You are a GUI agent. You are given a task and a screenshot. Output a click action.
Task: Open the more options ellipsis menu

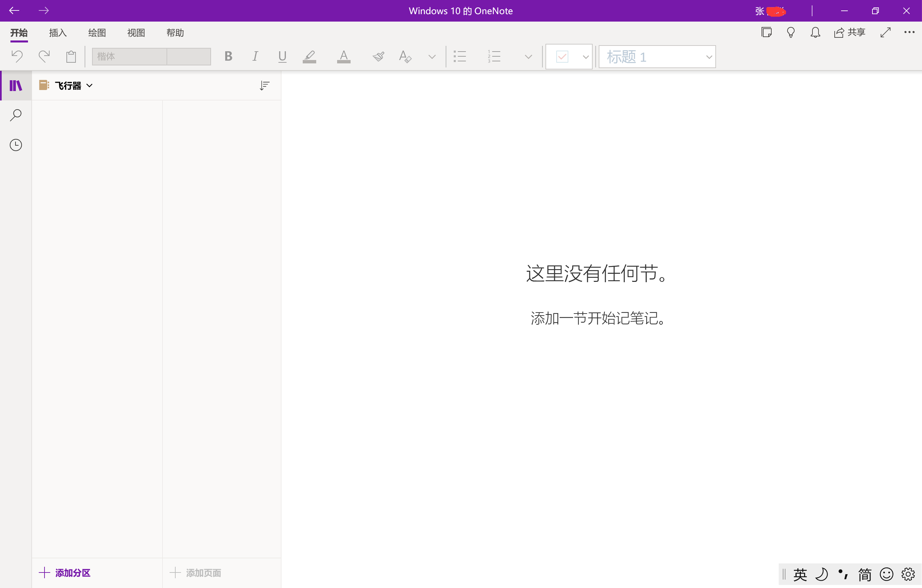click(910, 33)
